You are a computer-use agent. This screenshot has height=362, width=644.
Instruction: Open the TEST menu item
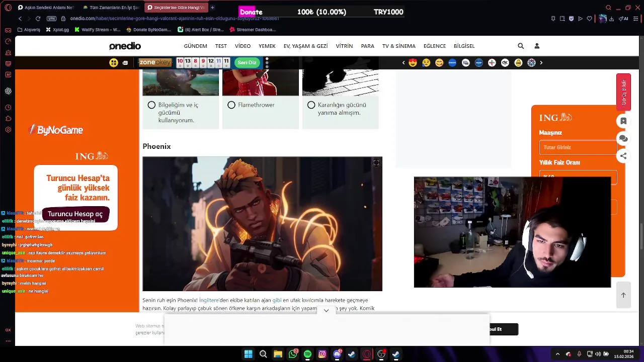221,46
